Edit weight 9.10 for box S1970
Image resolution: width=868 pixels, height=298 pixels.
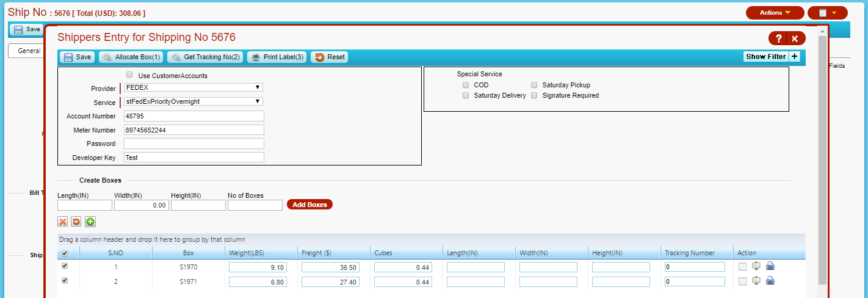[258, 267]
